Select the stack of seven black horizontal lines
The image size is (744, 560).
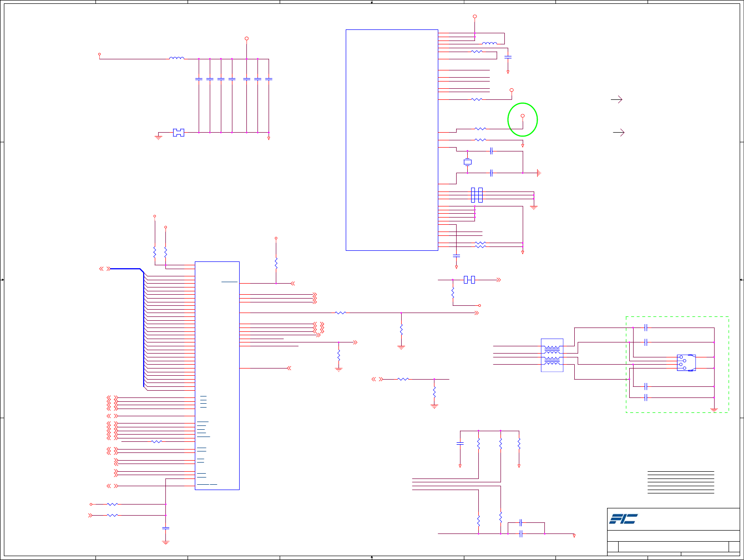tap(681, 482)
